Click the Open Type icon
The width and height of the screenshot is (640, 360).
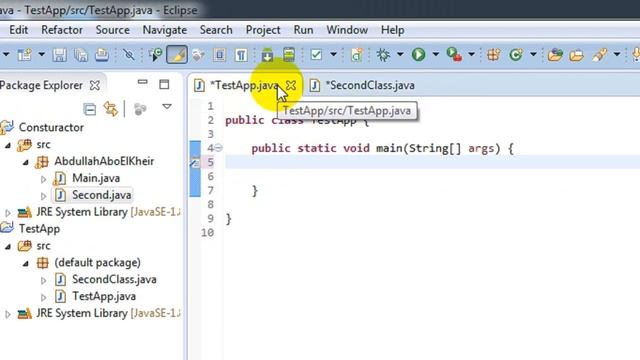click(x=555, y=55)
